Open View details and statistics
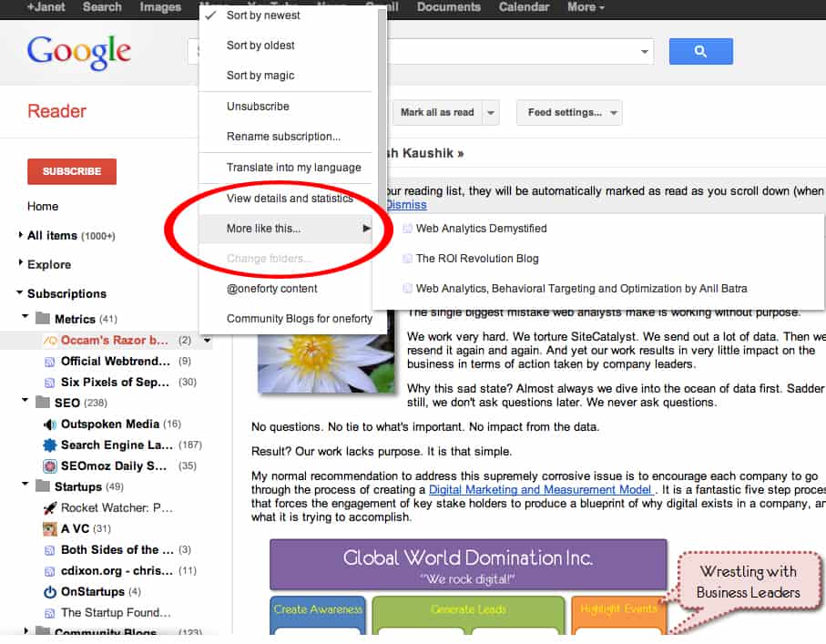826x644 pixels. coord(288,199)
